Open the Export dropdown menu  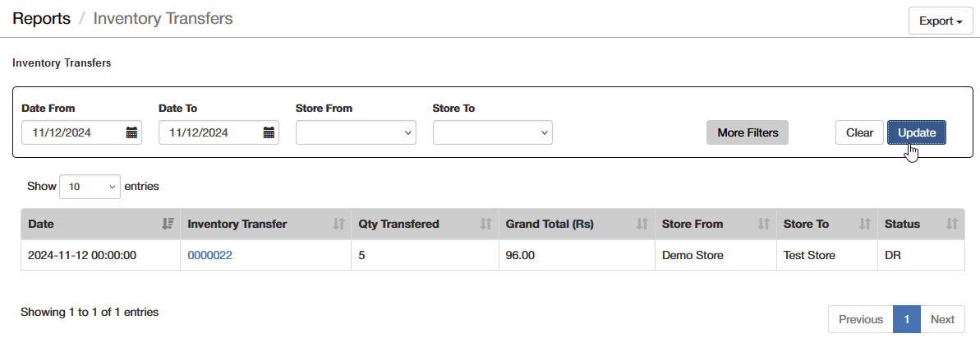[941, 21]
